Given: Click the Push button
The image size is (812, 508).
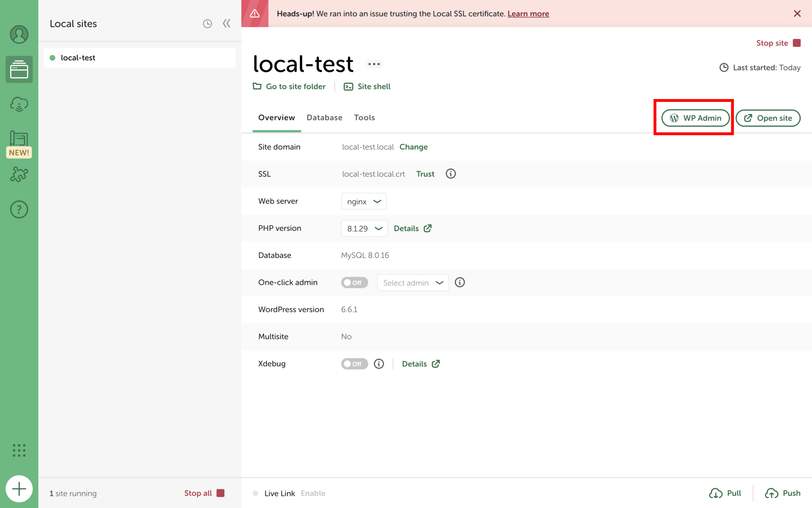Looking at the screenshot, I should coord(782,493).
